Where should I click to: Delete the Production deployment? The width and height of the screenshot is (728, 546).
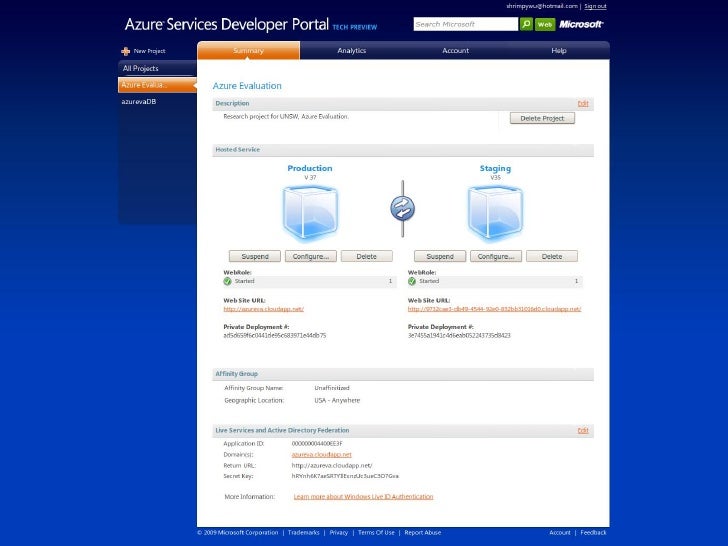366,256
